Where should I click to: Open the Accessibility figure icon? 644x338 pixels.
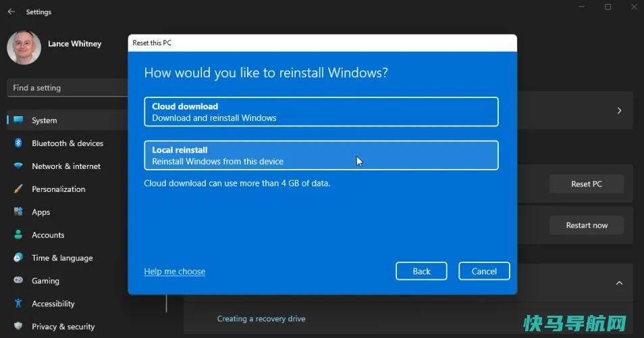18,304
